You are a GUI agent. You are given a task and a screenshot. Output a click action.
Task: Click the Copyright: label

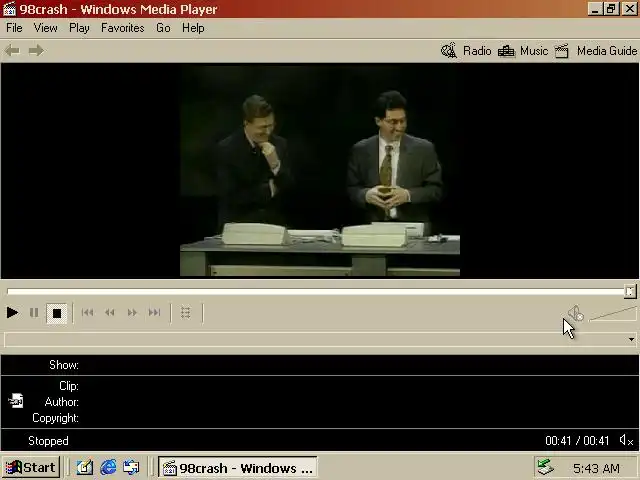coord(55,418)
